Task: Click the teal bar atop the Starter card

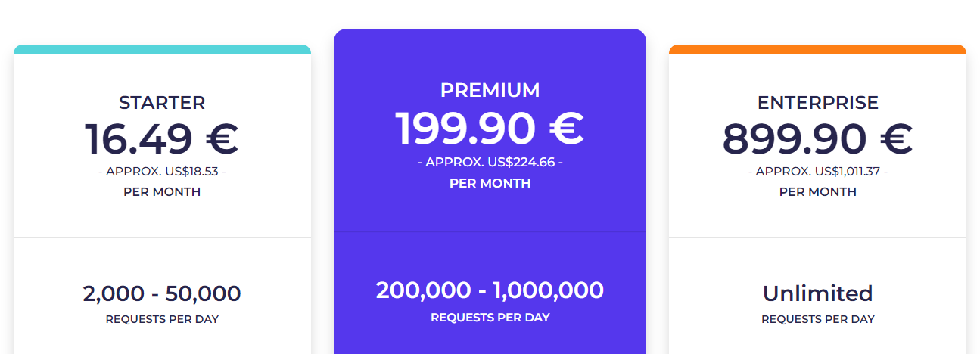Action: [x=162, y=49]
